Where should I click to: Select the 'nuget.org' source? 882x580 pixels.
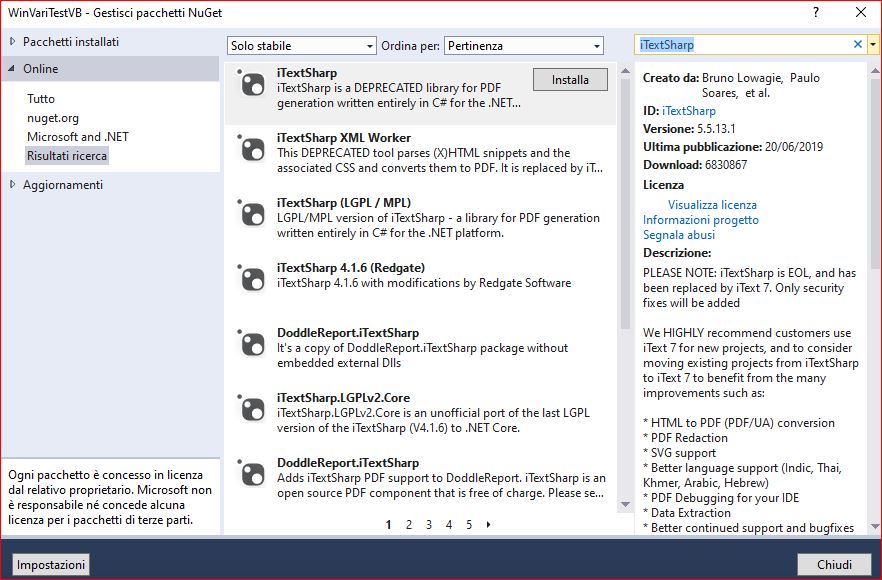point(53,118)
